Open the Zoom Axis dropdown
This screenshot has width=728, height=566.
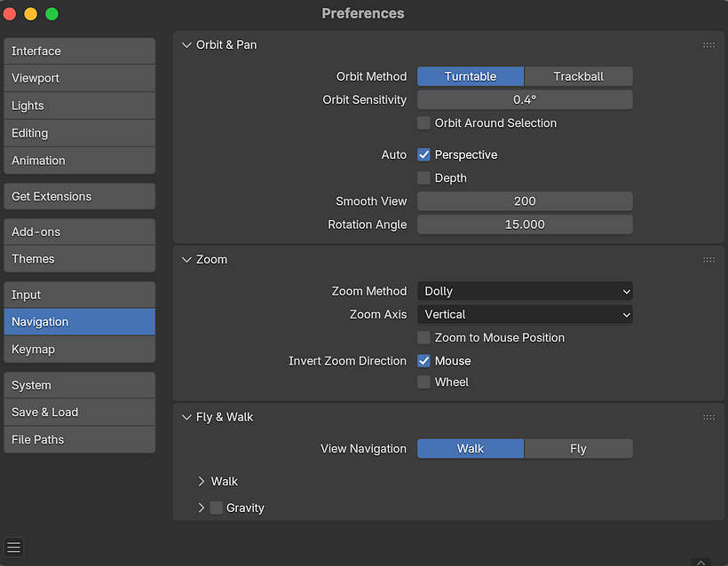(x=525, y=314)
